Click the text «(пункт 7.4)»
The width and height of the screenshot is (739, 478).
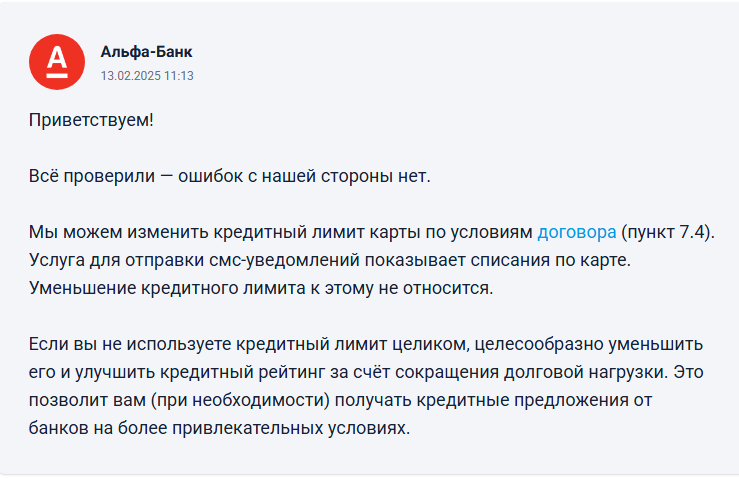pos(668,233)
